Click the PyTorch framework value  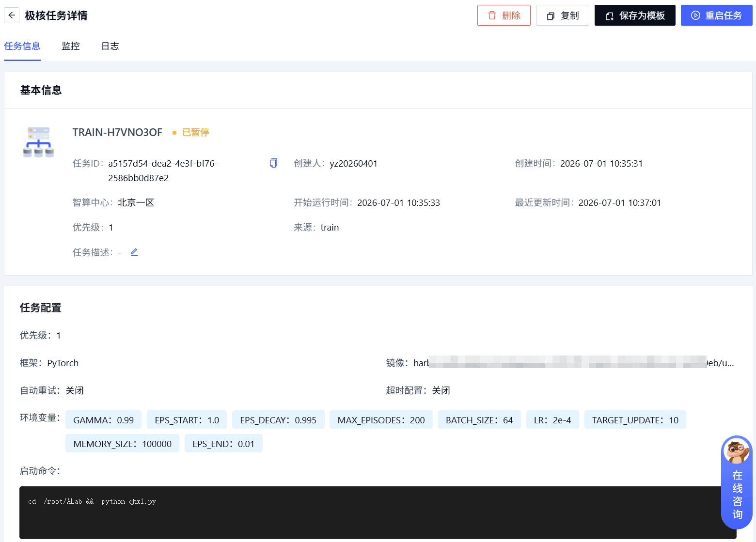(63, 363)
